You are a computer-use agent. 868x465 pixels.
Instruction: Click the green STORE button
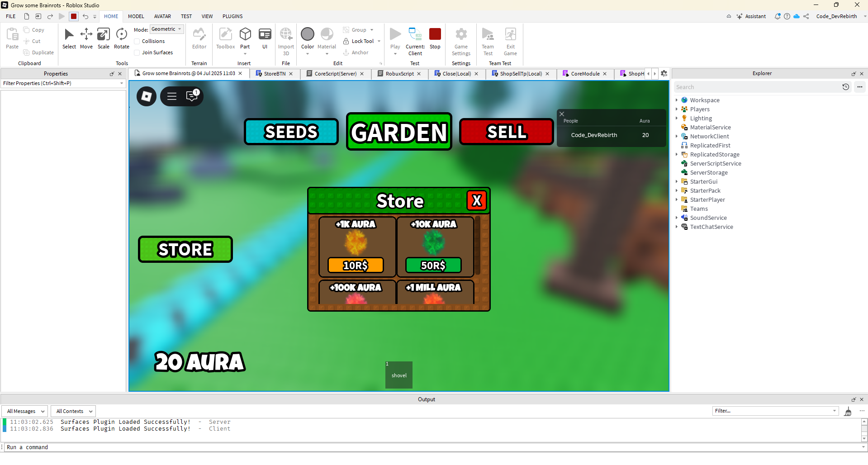(x=185, y=249)
